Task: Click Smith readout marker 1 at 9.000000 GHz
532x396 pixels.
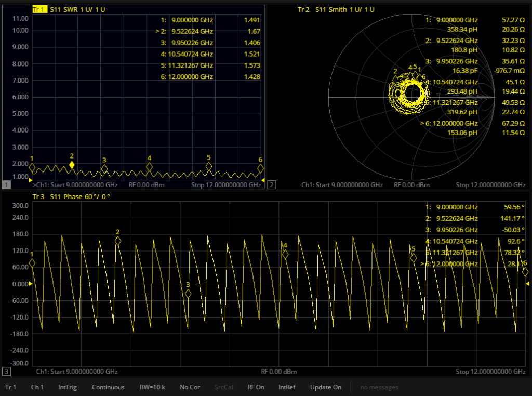Action: [x=475, y=24]
